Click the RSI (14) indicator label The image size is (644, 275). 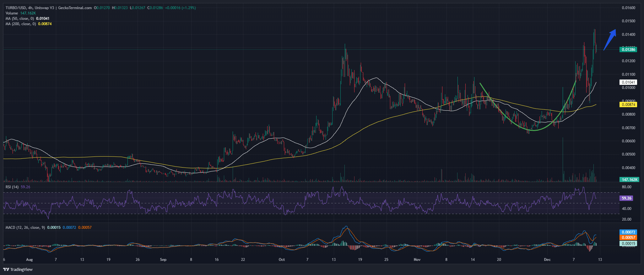[x=12, y=187]
